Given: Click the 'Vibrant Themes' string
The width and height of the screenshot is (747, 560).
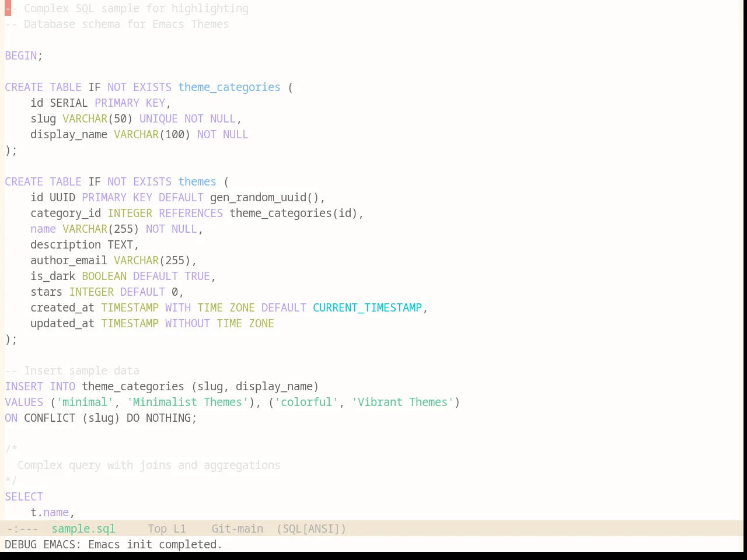Looking at the screenshot, I should 403,402.
